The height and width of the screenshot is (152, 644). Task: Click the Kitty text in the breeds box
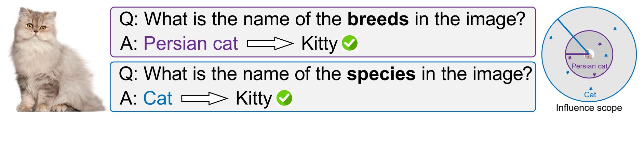pos(319,44)
